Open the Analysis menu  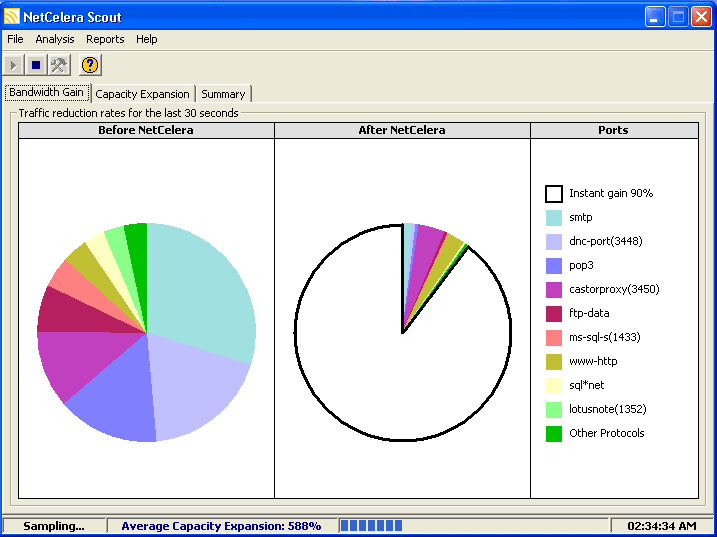point(54,39)
